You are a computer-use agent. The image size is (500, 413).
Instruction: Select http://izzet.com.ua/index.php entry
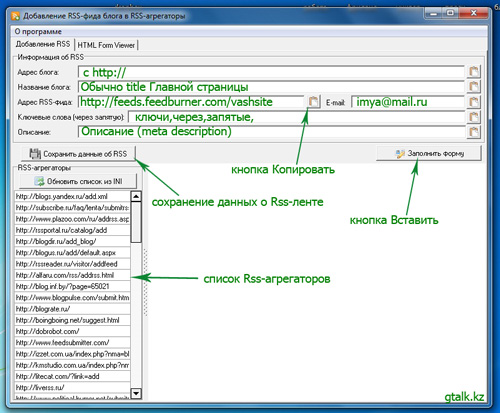72,354
